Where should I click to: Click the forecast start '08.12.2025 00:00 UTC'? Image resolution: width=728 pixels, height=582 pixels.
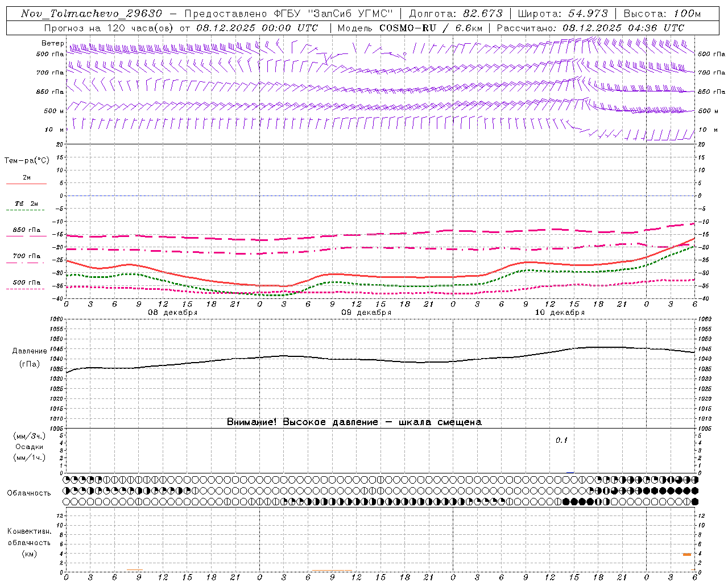point(257,28)
